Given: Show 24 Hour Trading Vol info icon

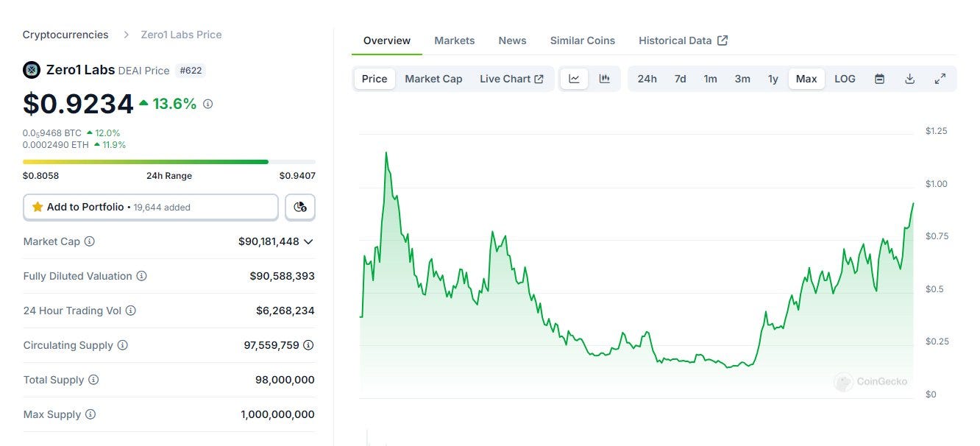Looking at the screenshot, I should tap(130, 311).
